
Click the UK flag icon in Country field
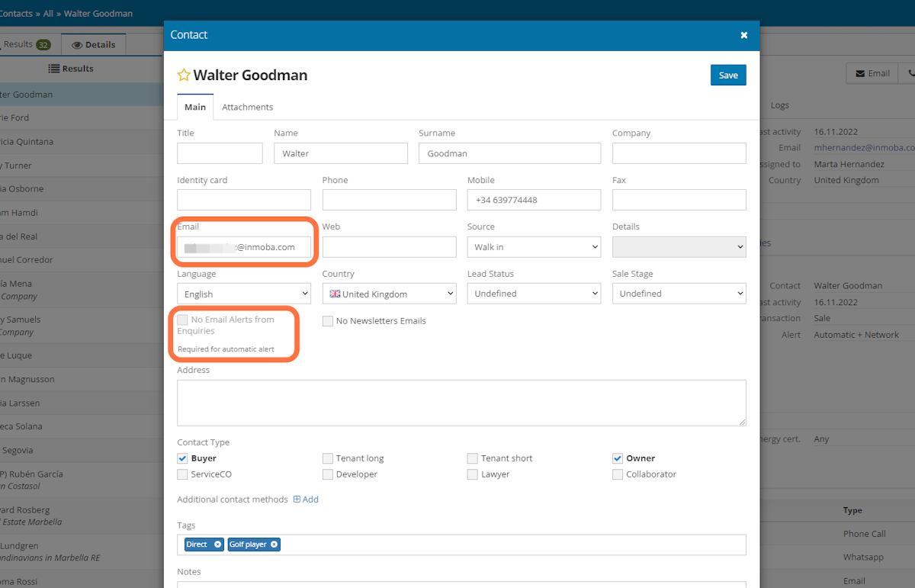[x=335, y=293]
